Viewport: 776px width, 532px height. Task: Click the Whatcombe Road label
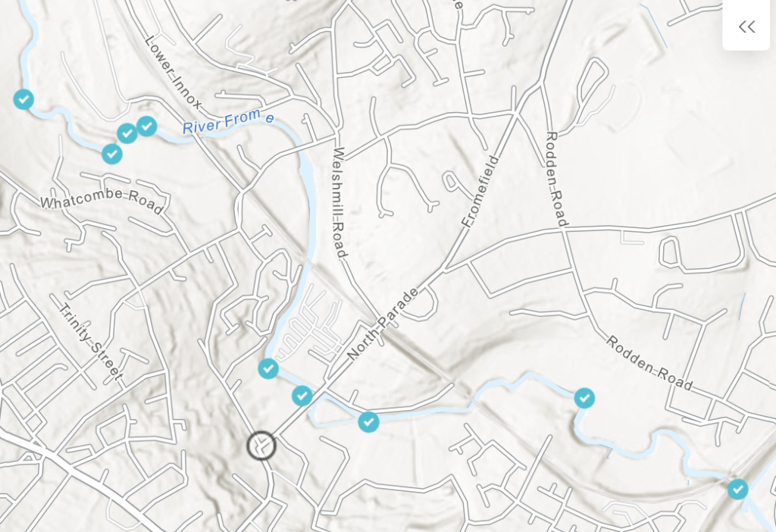click(x=102, y=202)
